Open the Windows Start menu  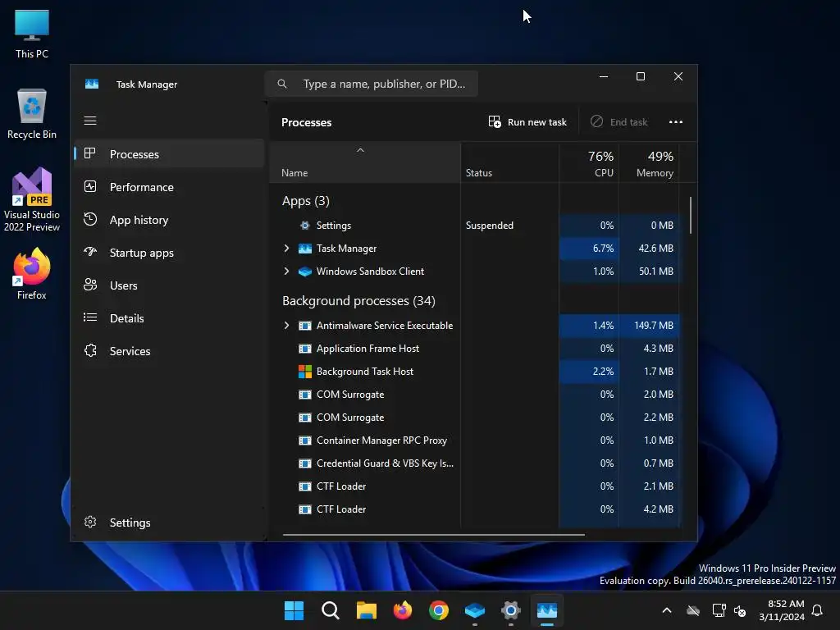click(294, 610)
